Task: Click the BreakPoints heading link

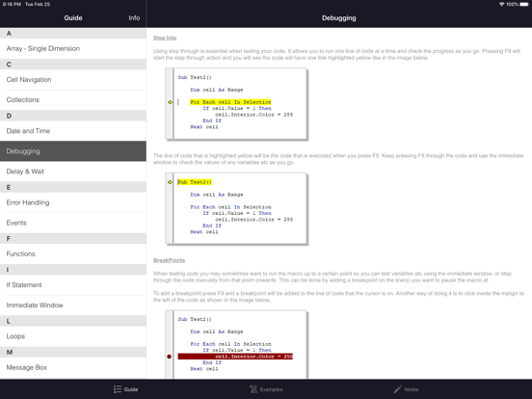Action: [x=169, y=260]
